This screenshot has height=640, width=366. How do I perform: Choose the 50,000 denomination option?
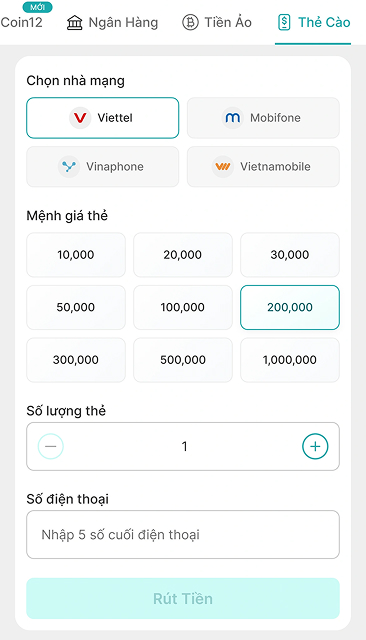(76, 307)
